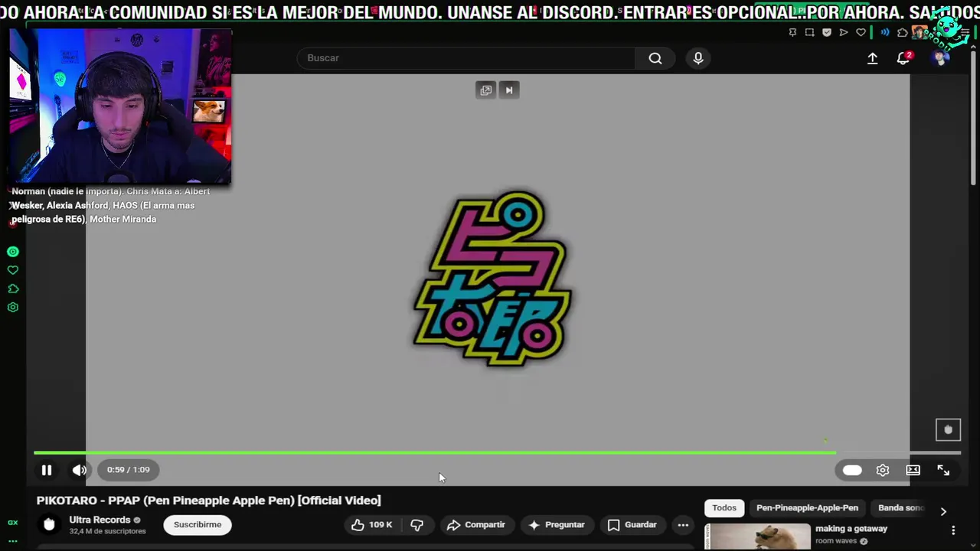The image size is (980, 551).
Task: Click the skip-next icon above player
Action: [509, 90]
